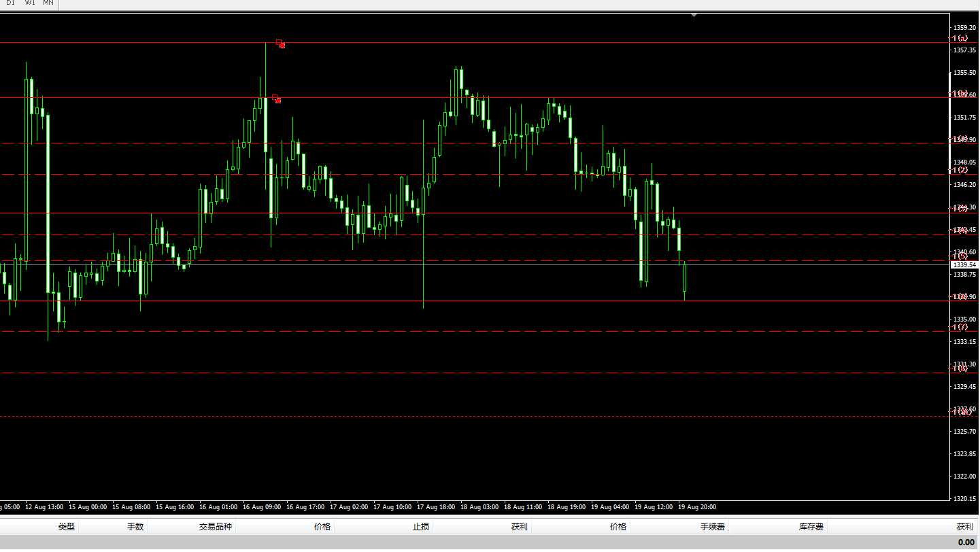This screenshot has width=980, height=552.
Task: Click the 19 Aug 04:00 time label
Action: click(x=610, y=507)
